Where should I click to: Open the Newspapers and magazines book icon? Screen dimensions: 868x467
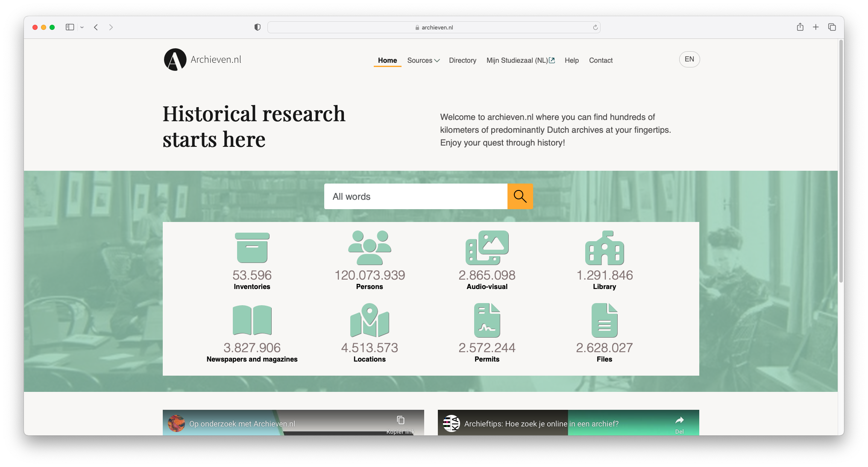252,320
